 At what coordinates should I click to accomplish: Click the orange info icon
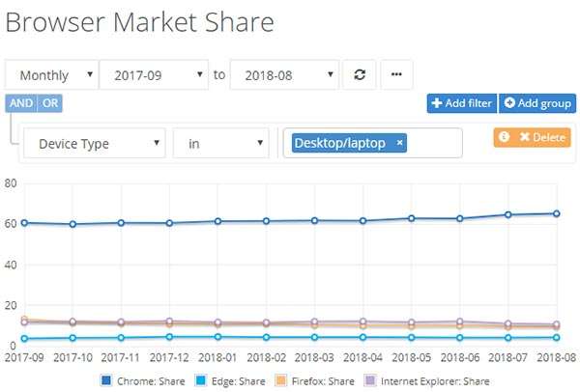tap(504, 137)
